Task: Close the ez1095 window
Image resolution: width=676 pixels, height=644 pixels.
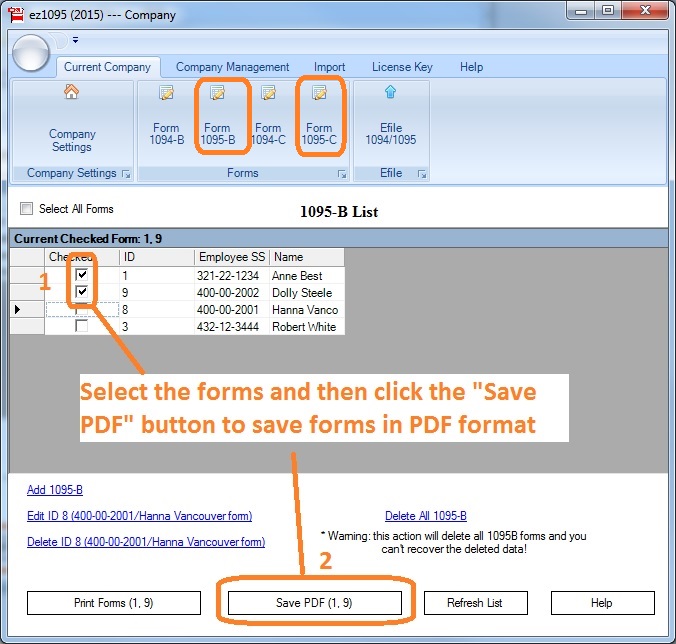Action: pos(645,11)
